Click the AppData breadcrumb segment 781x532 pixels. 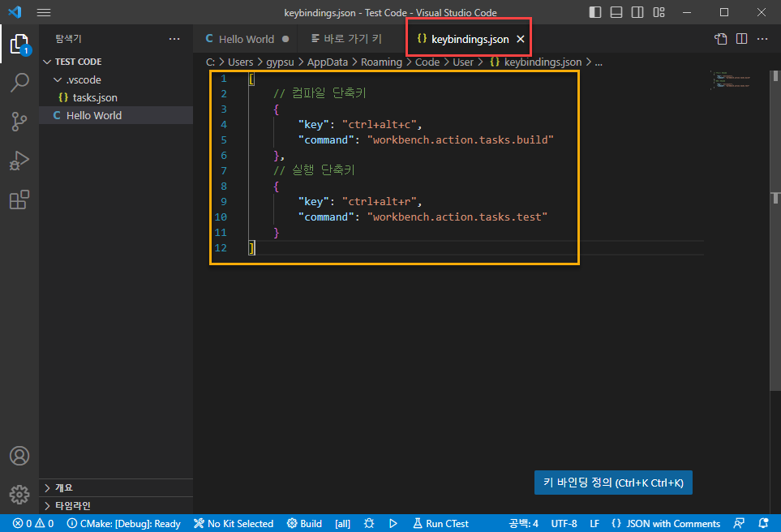click(328, 62)
